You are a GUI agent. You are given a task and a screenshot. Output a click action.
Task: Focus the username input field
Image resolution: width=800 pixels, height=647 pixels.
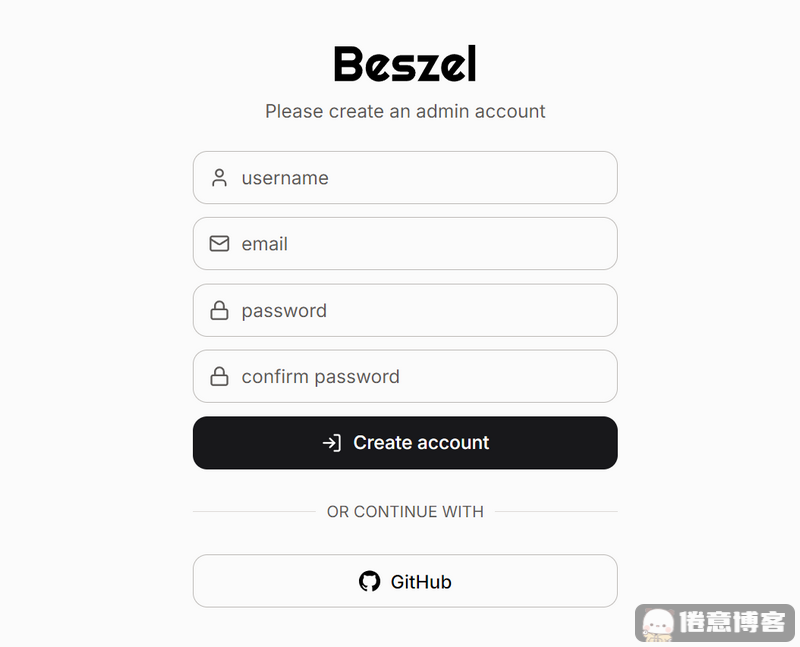pyautogui.click(x=420, y=178)
